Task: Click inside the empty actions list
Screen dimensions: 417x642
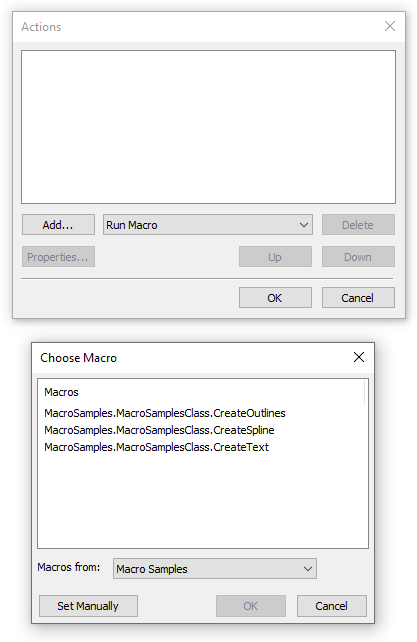Action: coord(208,127)
